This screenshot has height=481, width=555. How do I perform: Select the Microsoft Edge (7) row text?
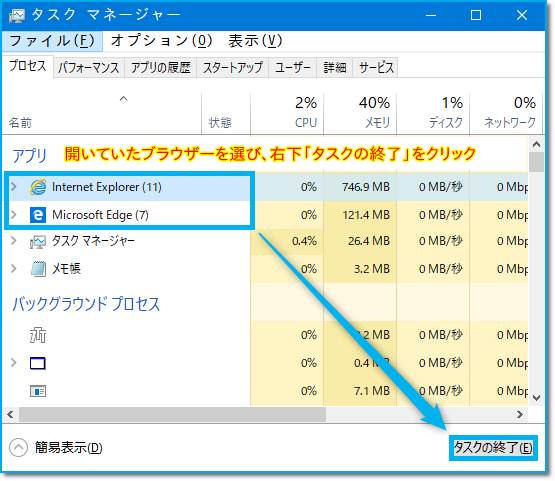pos(100,215)
